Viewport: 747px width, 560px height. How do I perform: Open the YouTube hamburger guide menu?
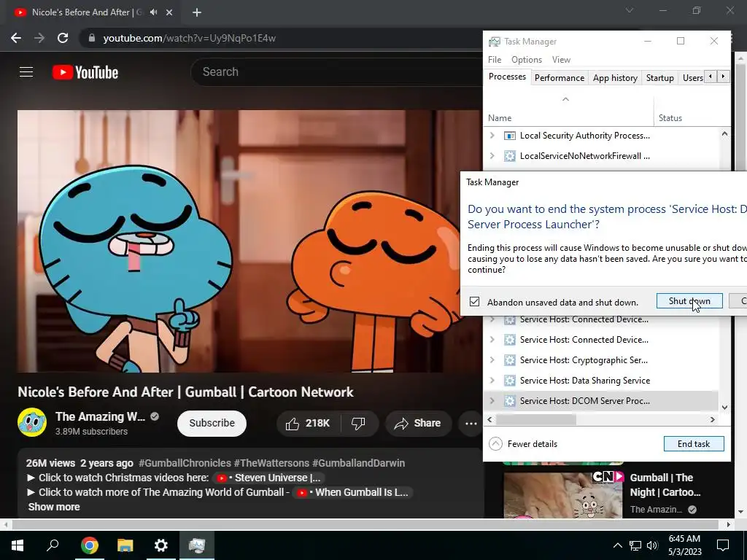(26, 72)
